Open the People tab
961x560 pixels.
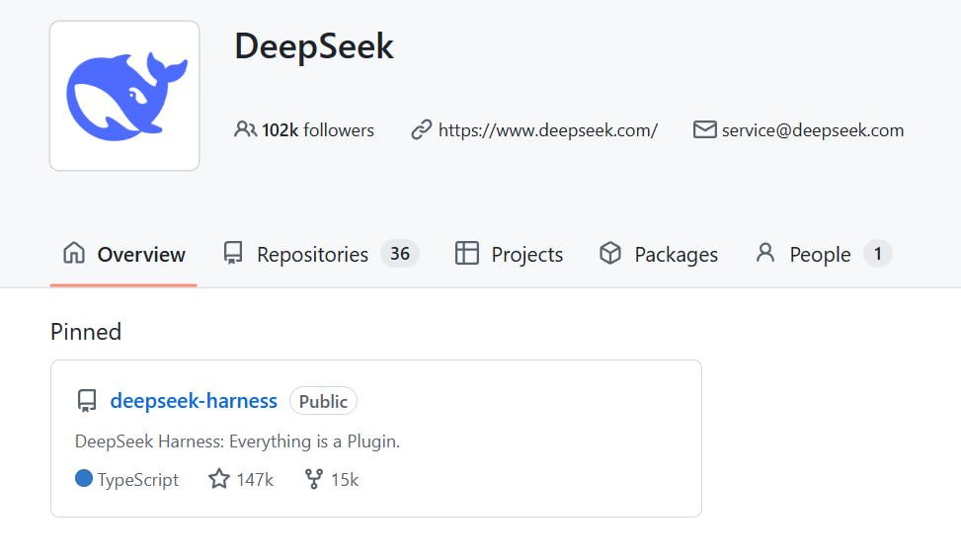pyautogui.click(x=823, y=254)
